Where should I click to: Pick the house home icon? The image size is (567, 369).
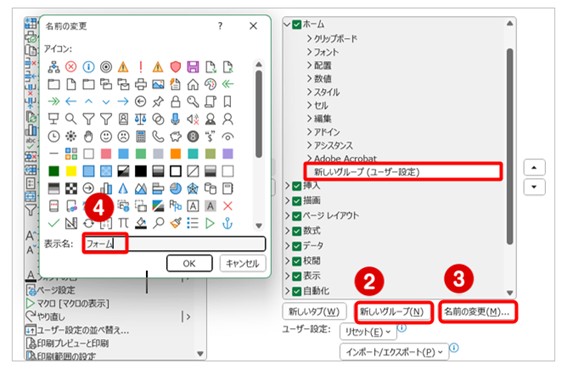pos(193,84)
